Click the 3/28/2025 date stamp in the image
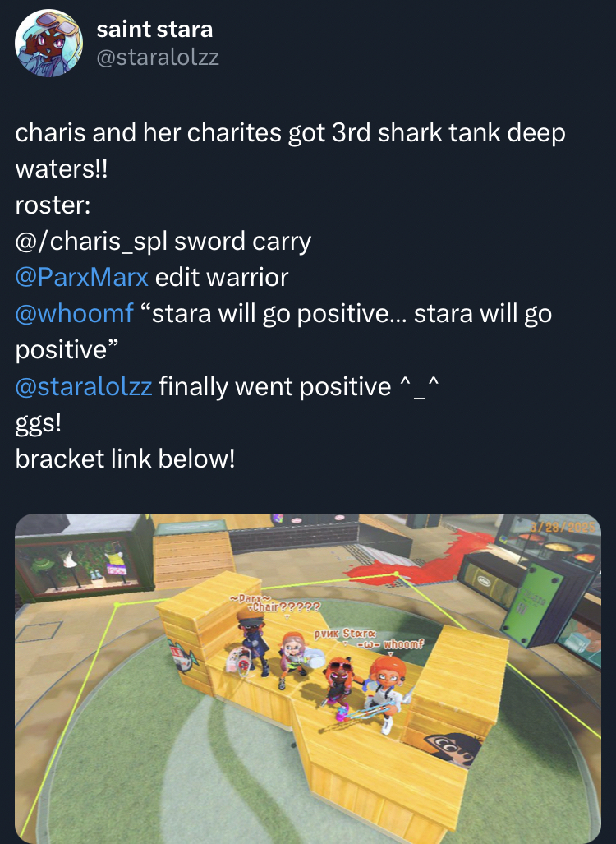616x844 pixels. coord(563,527)
